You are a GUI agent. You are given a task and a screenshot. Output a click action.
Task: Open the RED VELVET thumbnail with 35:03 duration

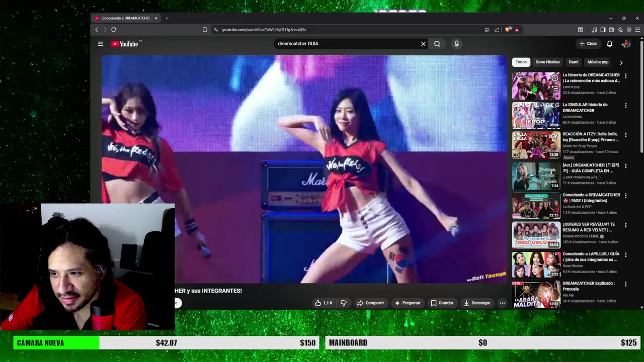(x=536, y=235)
